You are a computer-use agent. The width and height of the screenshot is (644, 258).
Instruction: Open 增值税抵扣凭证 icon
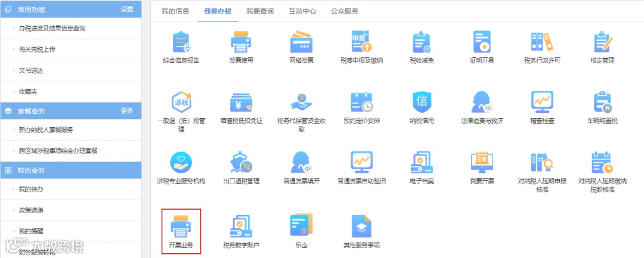(x=241, y=103)
